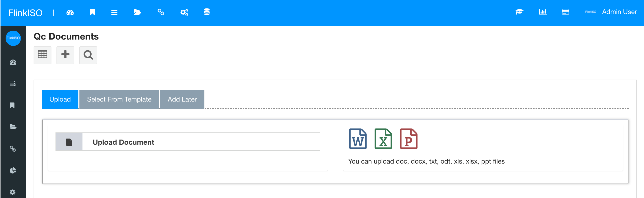Open the gears settings icon in navbar
644x198 pixels.
pyautogui.click(x=184, y=12)
